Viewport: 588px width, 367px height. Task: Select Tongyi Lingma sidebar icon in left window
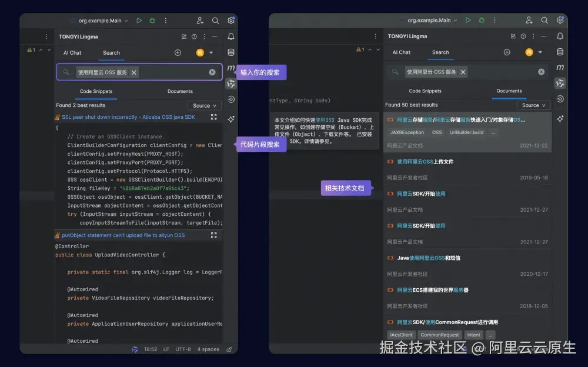231,84
